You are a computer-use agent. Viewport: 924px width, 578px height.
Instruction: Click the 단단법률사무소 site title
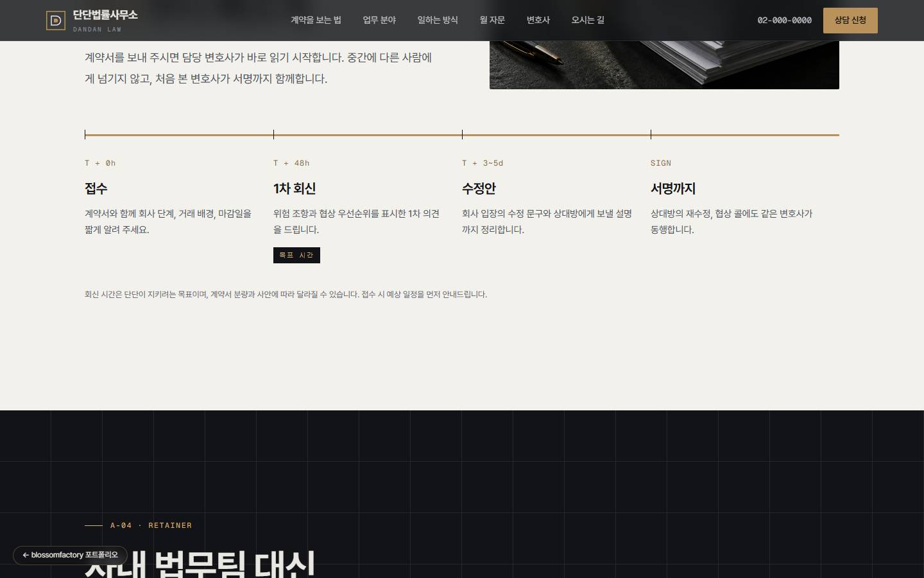click(x=105, y=15)
